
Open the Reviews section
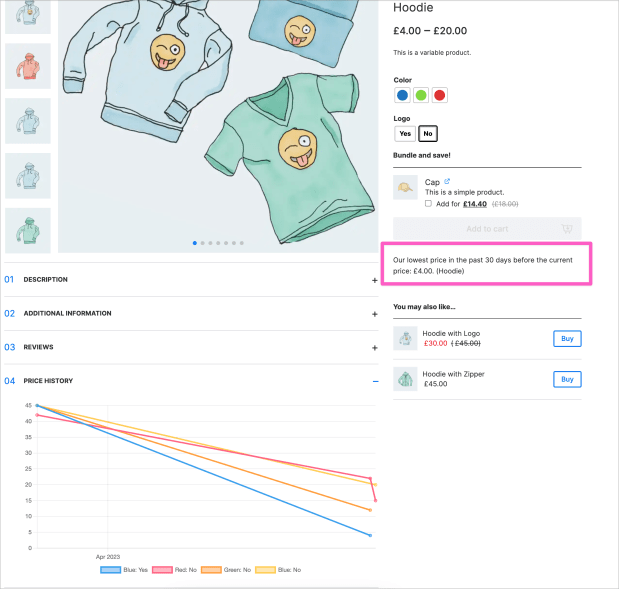point(374,348)
